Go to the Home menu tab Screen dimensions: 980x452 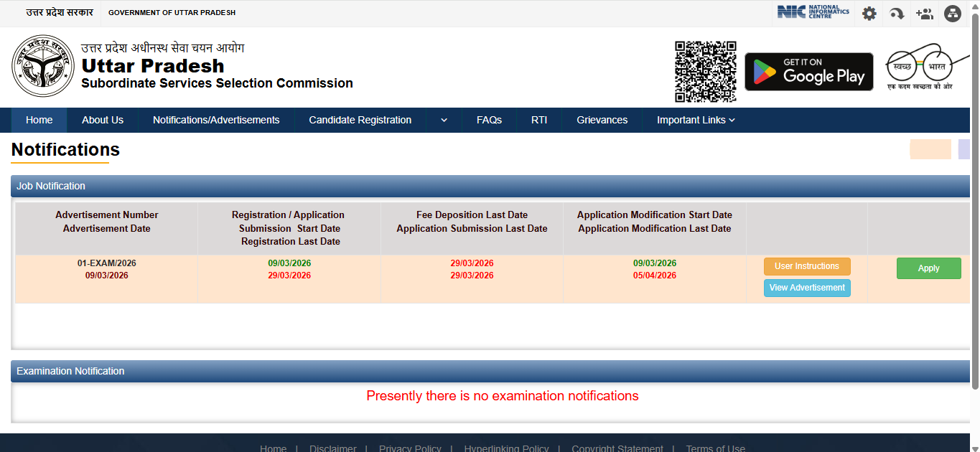point(39,121)
